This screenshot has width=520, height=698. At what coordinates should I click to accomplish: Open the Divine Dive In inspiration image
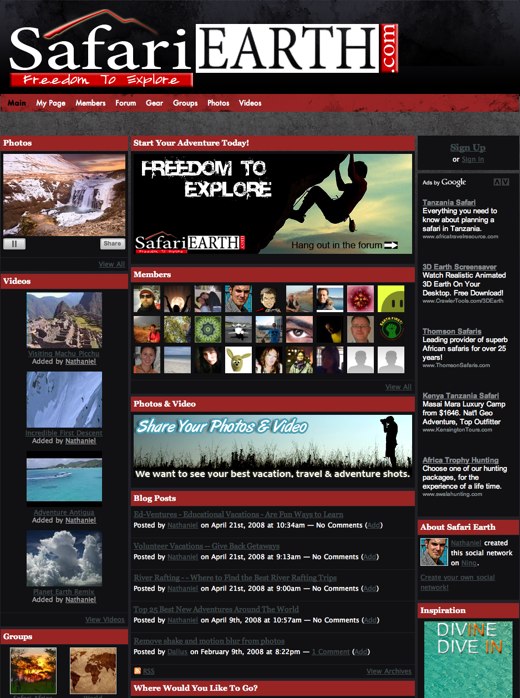pos(468,659)
